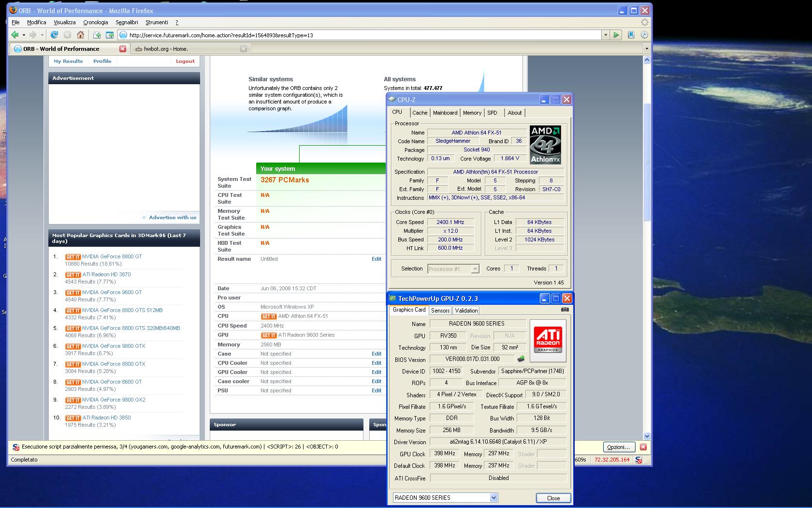Screen dimensions: 812x508
Task: Open the NVIDIA GeForce 9600 GT link
Action: pyautogui.click(x=112, y=293)
